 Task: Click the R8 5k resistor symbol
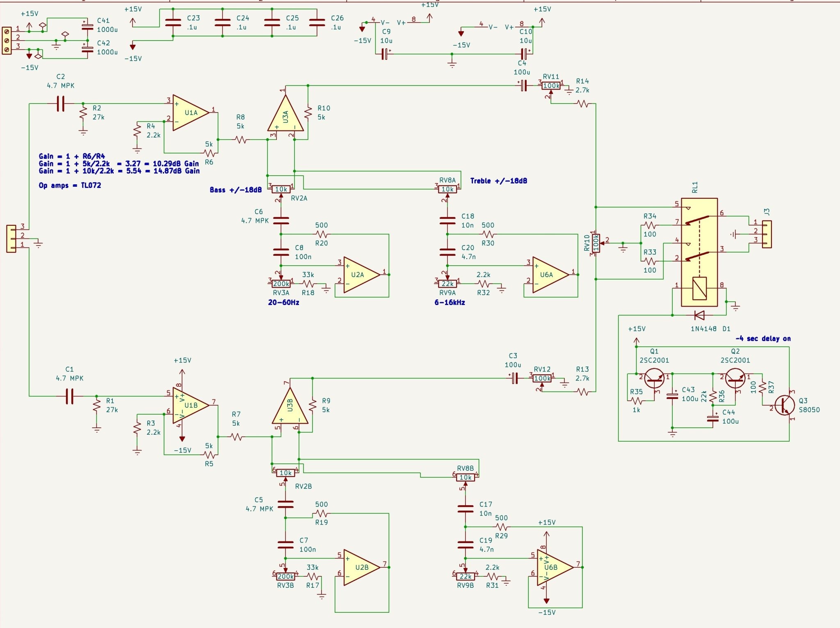pos(240,140)
